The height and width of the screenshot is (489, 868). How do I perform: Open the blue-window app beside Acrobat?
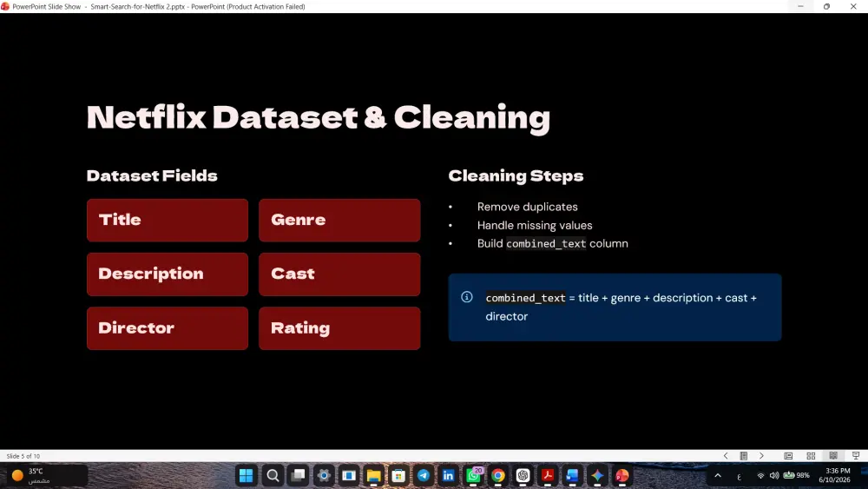[572, 475]
